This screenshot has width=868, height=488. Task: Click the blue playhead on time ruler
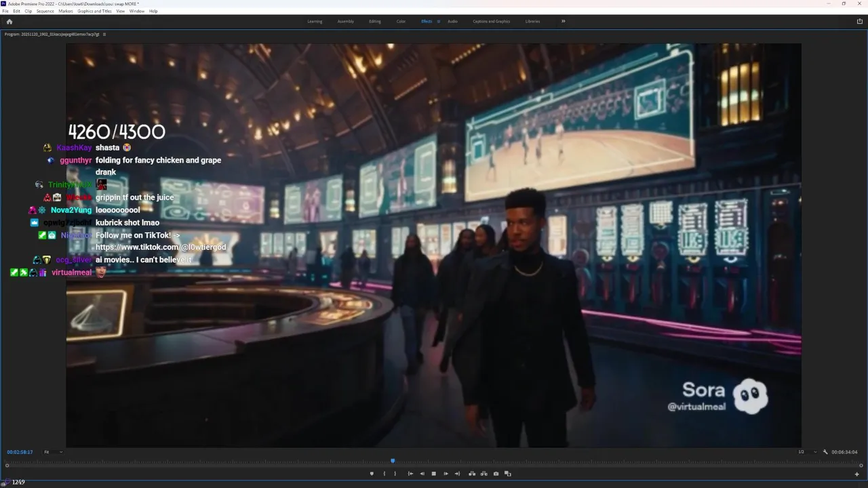393,461
